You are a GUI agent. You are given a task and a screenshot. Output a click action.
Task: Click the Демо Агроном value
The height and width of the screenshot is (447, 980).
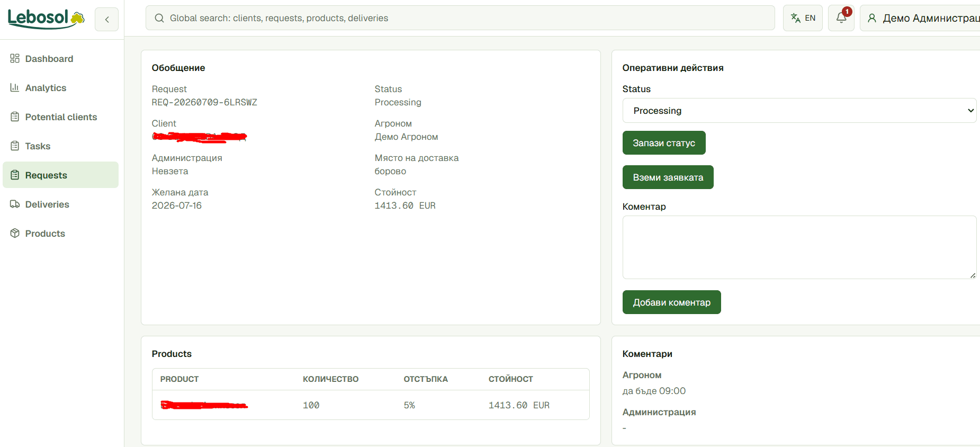(407, 137)
